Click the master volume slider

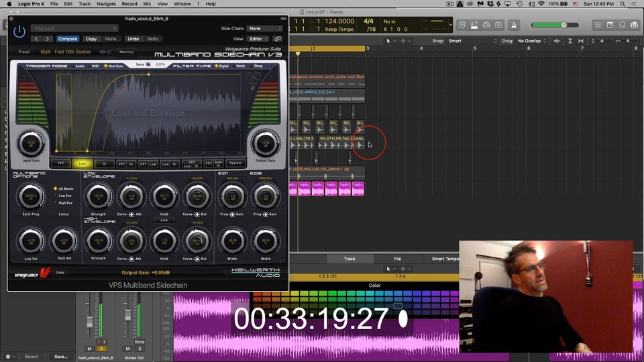coord(555,25)
